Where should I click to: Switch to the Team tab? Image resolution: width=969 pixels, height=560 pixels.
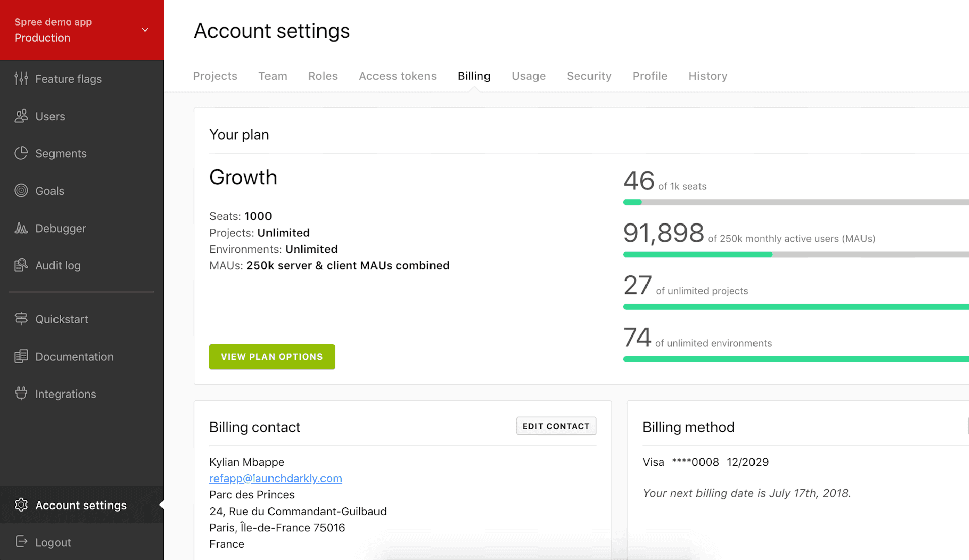point(273,76)
